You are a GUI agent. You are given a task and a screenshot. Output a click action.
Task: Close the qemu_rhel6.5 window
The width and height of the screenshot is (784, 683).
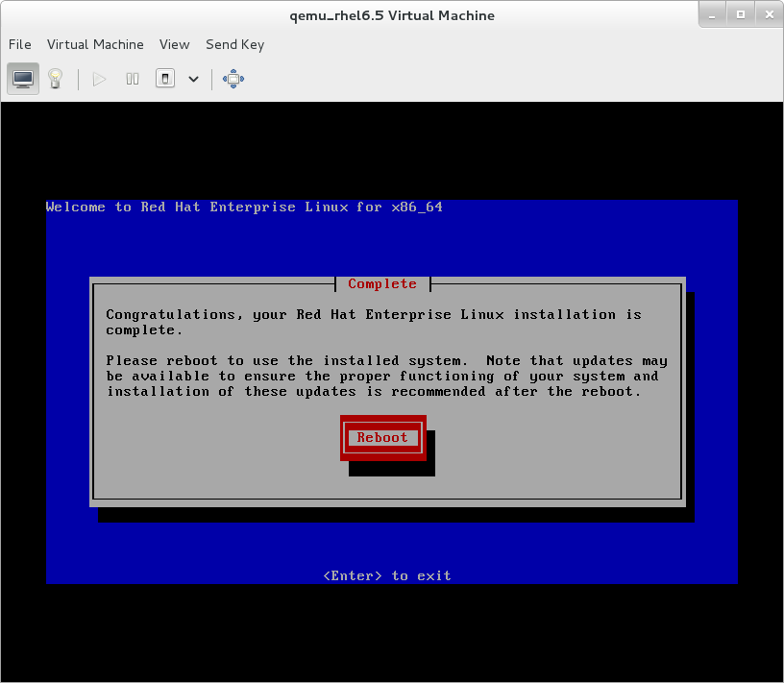click(770, 15)
